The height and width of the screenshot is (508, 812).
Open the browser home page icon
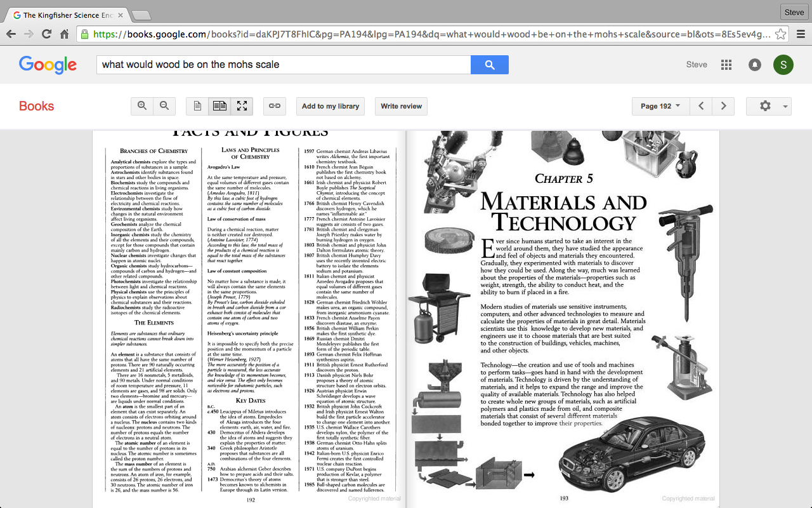[x=64, y=34]
